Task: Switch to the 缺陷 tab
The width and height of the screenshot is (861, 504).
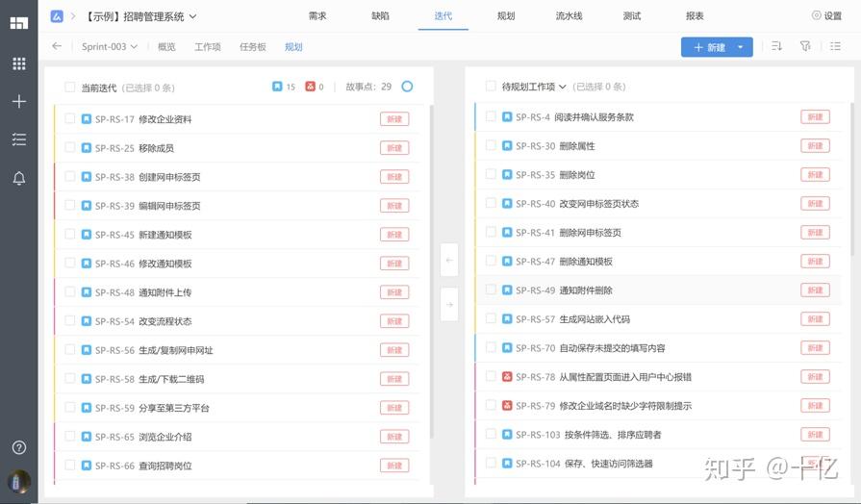Action: point(380,16)
